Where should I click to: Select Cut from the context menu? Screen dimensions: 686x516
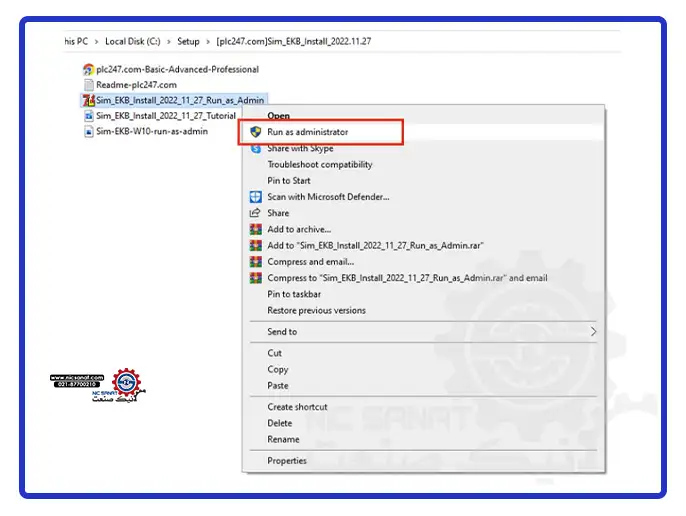[274, 353]
